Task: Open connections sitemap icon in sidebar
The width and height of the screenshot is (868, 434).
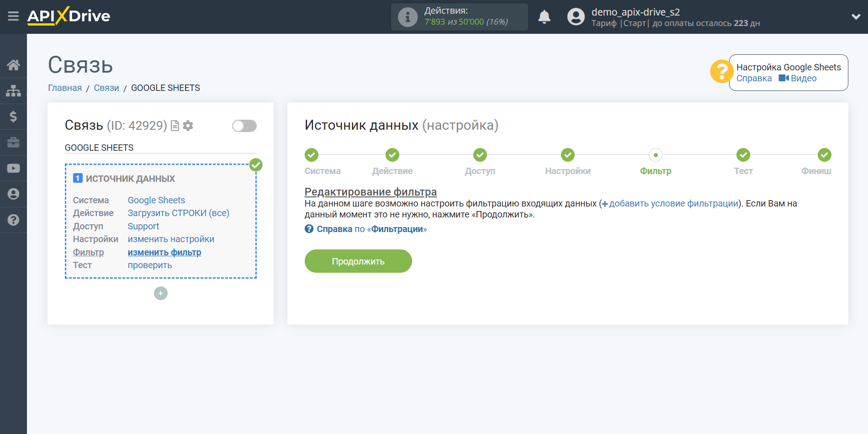Action: (x=13, y=90)
